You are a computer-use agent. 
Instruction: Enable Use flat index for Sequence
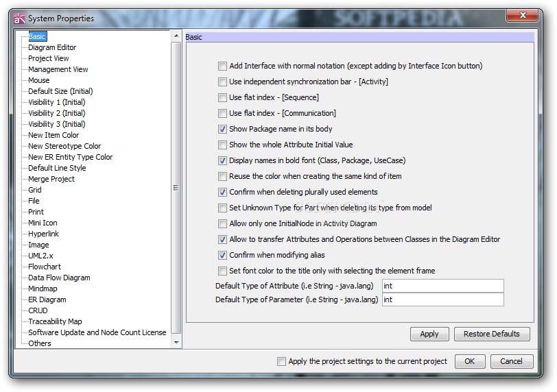222,97
